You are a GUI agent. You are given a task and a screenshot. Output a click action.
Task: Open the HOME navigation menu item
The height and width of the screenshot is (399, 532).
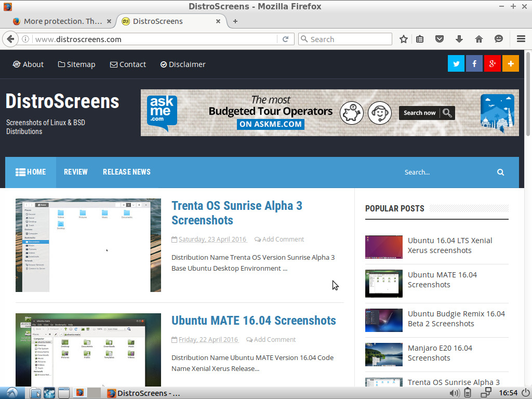(31, 172)
